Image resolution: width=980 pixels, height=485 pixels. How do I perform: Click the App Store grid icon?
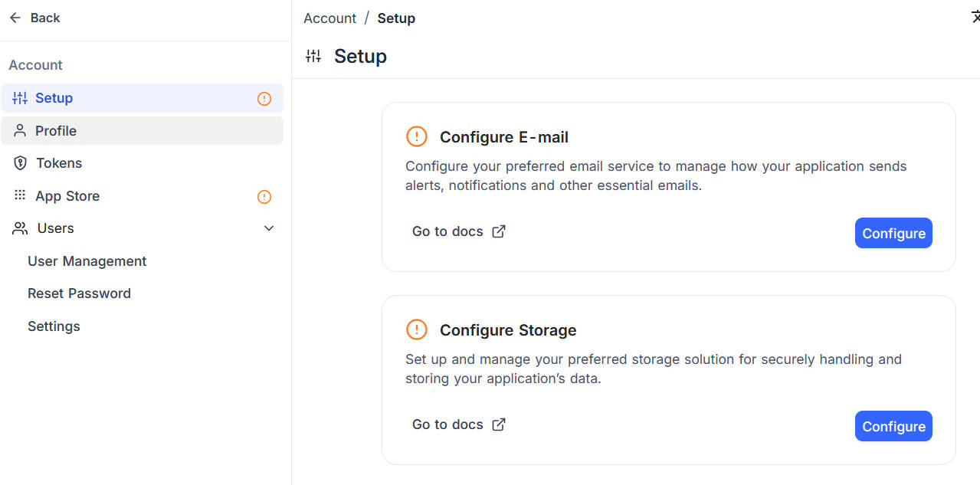(20, 196)
